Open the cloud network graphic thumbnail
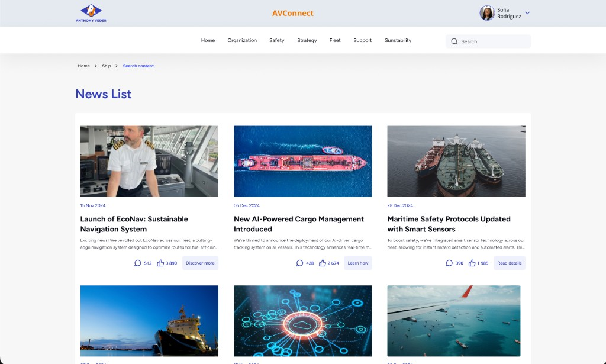The width and height of the screenshot is (606, 364). 303,321
